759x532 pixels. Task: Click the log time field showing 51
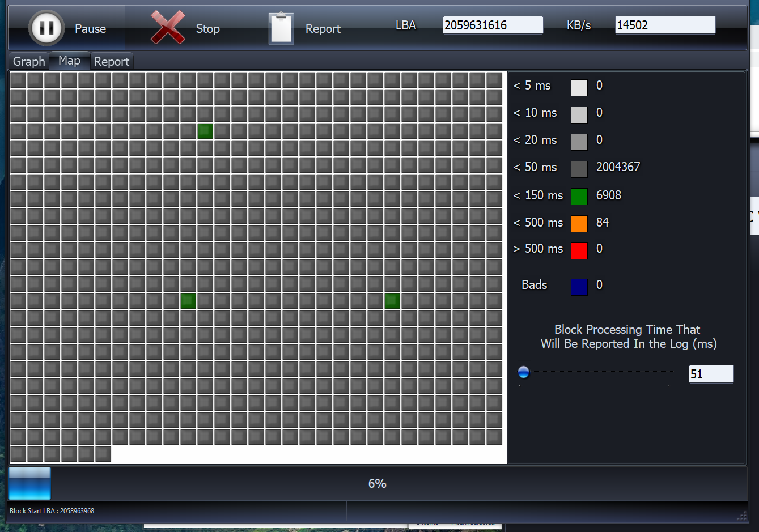tap(711, 374)
